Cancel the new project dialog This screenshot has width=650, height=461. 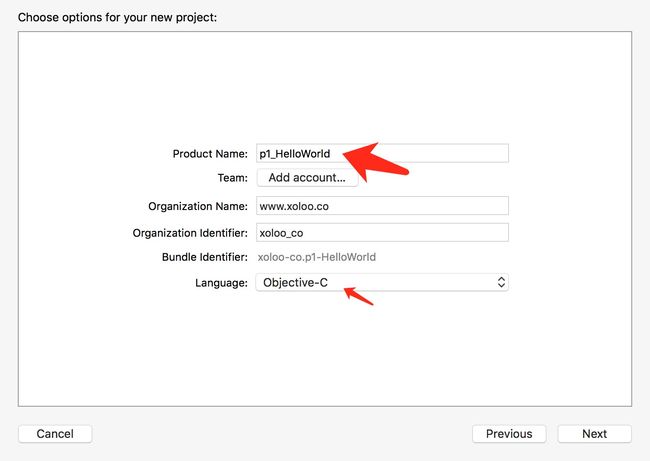pos(55,434)
